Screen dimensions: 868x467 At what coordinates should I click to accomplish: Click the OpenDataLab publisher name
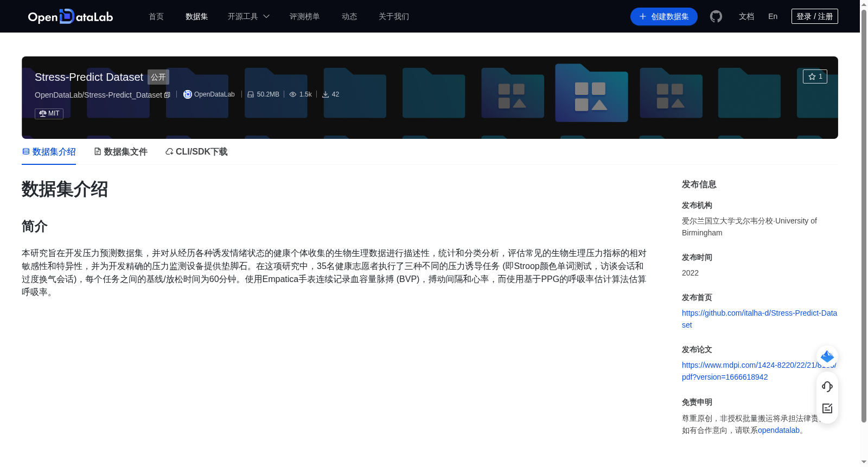(214, 94)
